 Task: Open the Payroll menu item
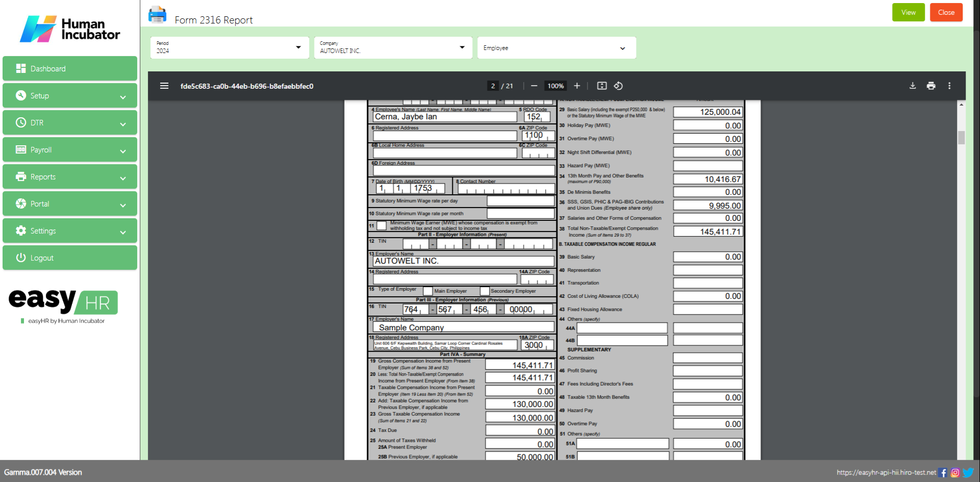pos(70,149)
